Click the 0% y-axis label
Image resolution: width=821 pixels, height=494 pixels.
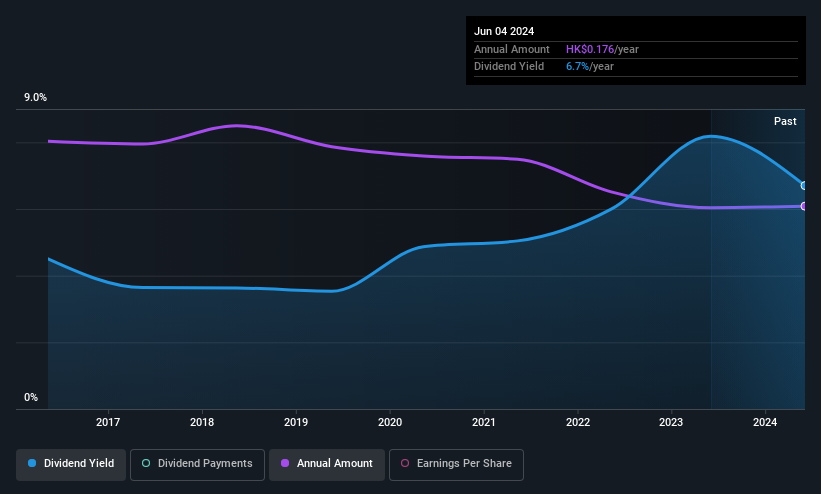(x=31, y=398)
